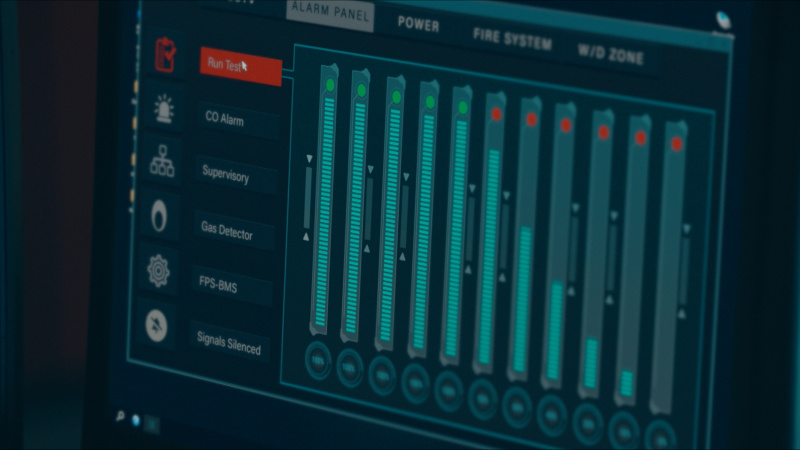Click the red clipboard icon in sidebar
The height and width of the screenshot is (450, 800).
click(166, 54)
